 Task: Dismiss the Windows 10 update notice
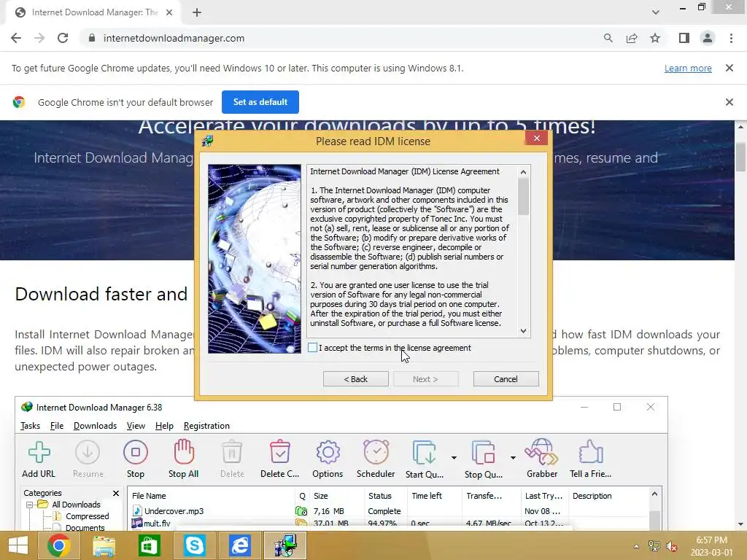tap(729, 68)
